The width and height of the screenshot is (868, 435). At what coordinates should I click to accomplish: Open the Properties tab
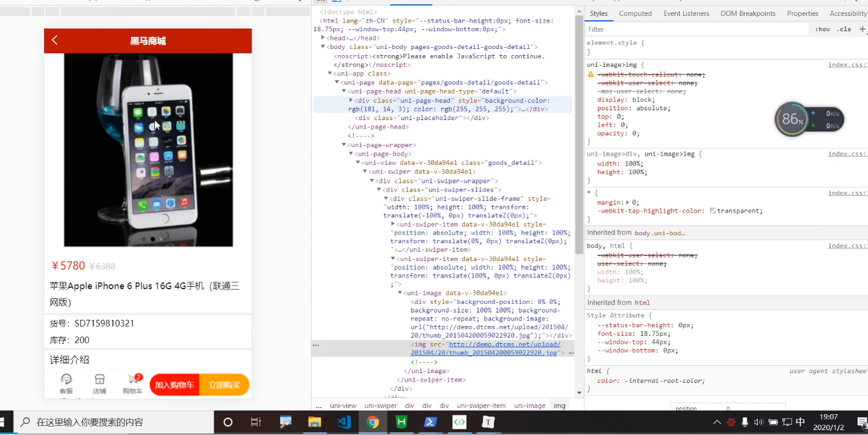tap(803, 13)
